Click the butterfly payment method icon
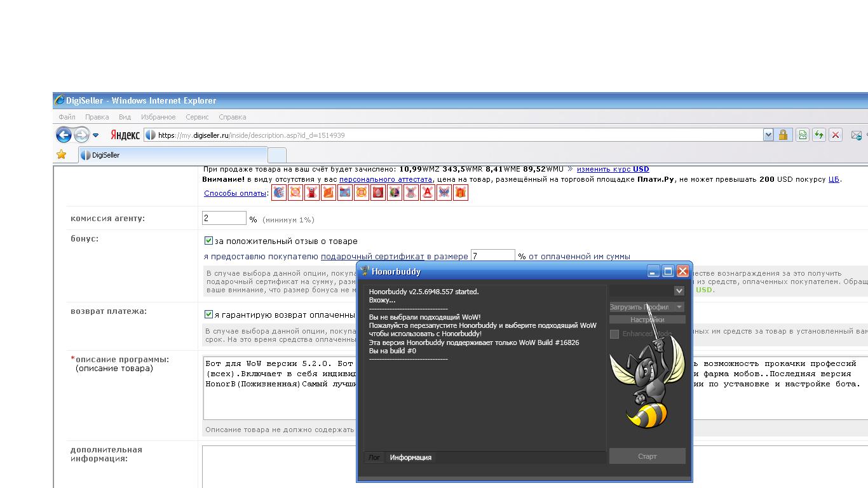Image resolution: width=868 pixels, height=488 pixels. tap(444, 193)
